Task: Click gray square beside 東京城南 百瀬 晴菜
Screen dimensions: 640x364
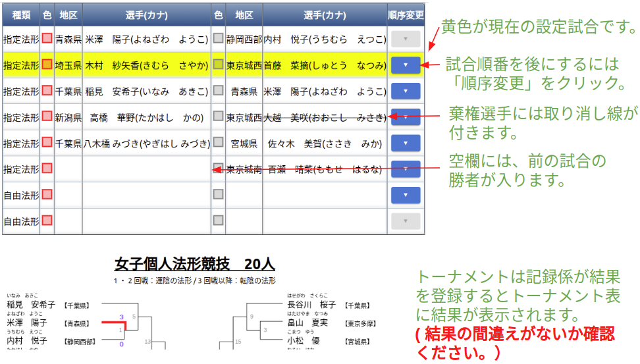Action: 218,168
